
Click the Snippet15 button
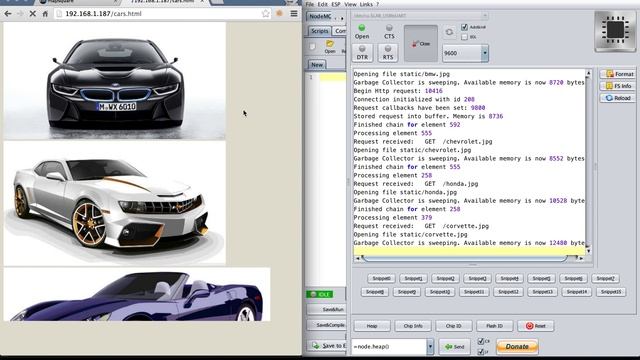click(611, 292)
